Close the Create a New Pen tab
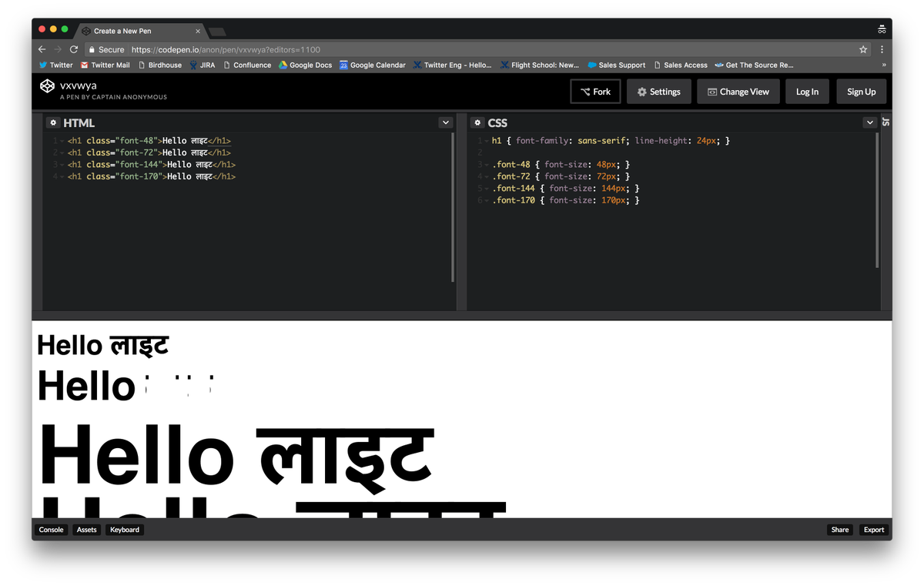924x586 pixels. 198,31
